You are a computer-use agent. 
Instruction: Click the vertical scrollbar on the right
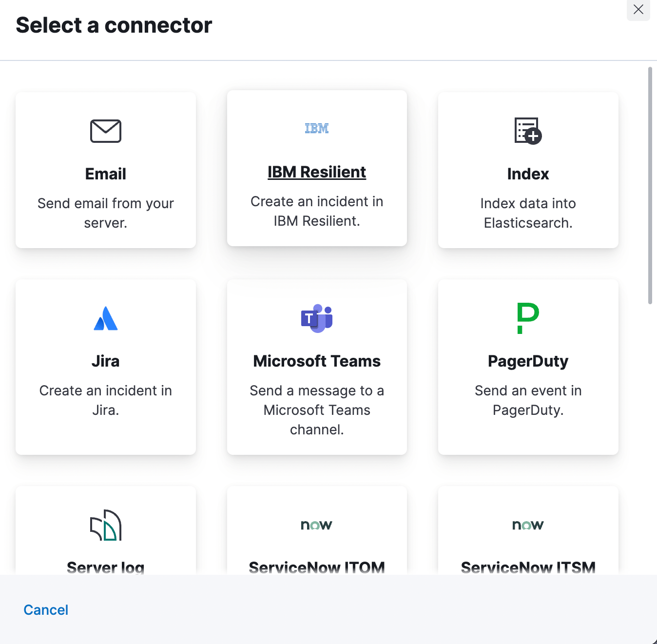(x=652, y=185)
